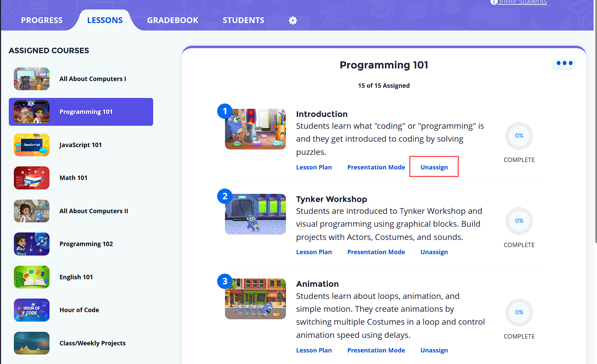Click the Tynker Workshop lesson title
The width and height of the screenshot is (597, 364).
tap(332, 199)
